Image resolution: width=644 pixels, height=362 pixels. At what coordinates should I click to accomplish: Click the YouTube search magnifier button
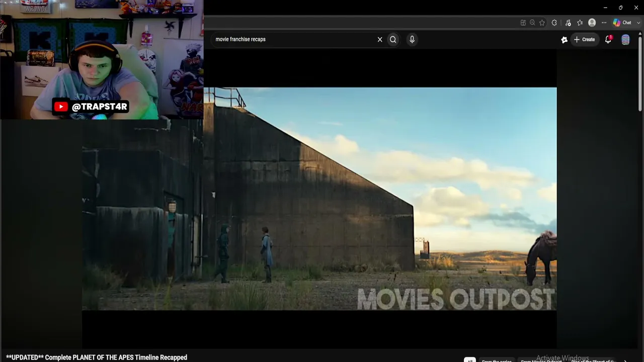coord(393,39)
